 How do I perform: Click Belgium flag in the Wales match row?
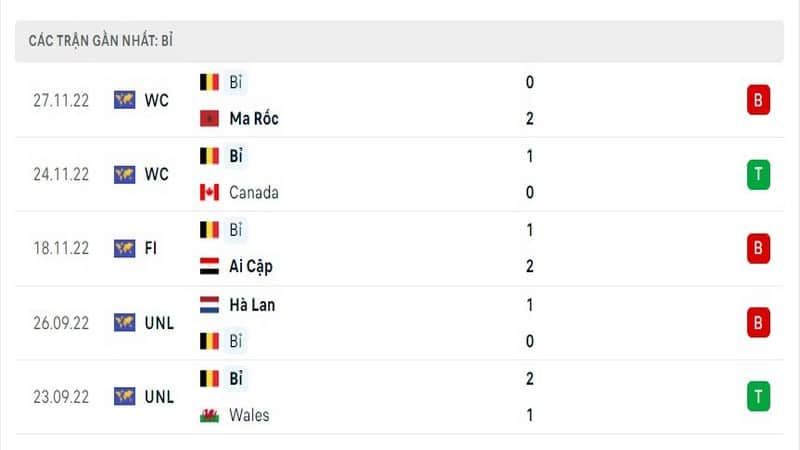pyautogui.click(x=209, y=379)
